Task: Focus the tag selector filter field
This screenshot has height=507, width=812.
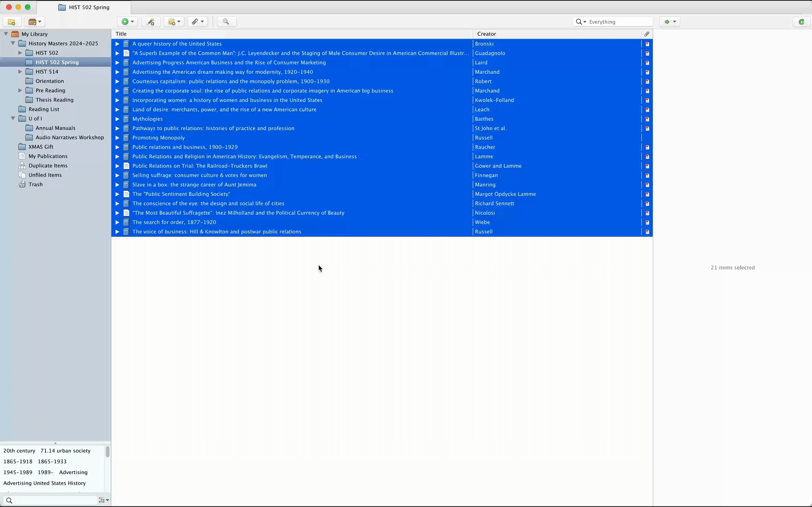Action: pyautogui.click(x=50, y=500)
